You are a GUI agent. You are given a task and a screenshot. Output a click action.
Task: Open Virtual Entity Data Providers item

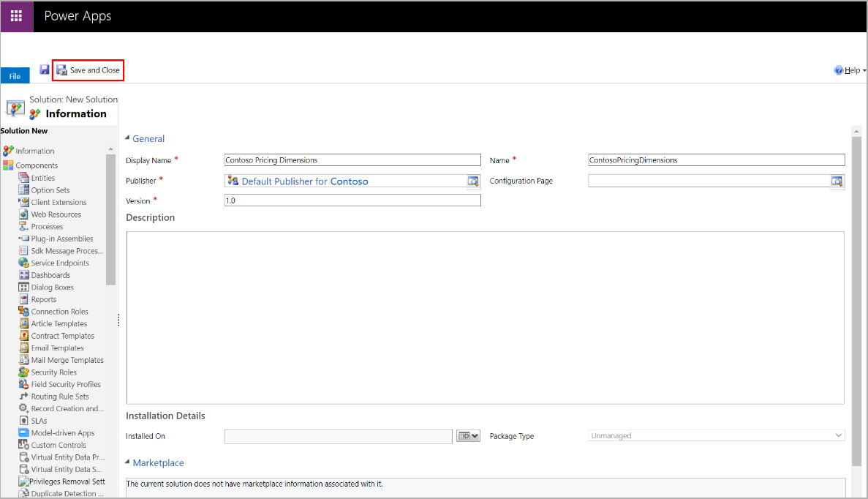tap(67, 457)
